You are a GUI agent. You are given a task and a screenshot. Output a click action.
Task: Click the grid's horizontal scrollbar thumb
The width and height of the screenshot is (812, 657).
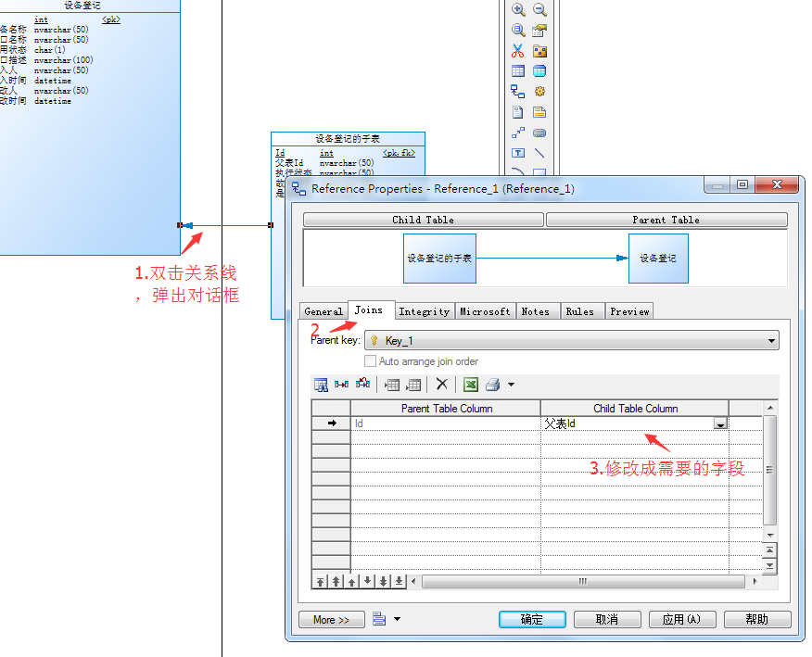(x=583, y=581)
